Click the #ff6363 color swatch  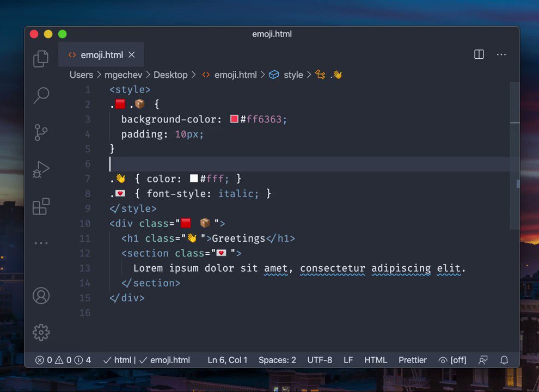point(234,119)
